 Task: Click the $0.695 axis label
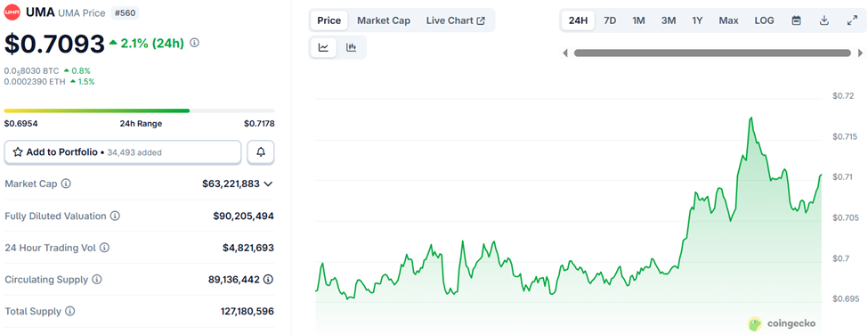[x=846, y=299]
